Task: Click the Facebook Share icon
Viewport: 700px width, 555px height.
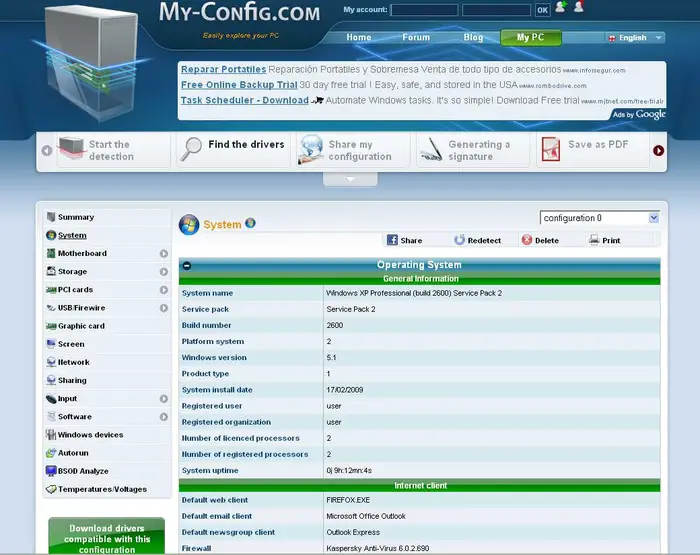Action: 392,240
